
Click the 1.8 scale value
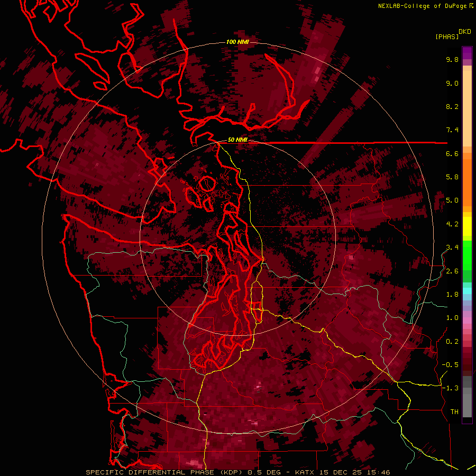click(x=452, y=295)
